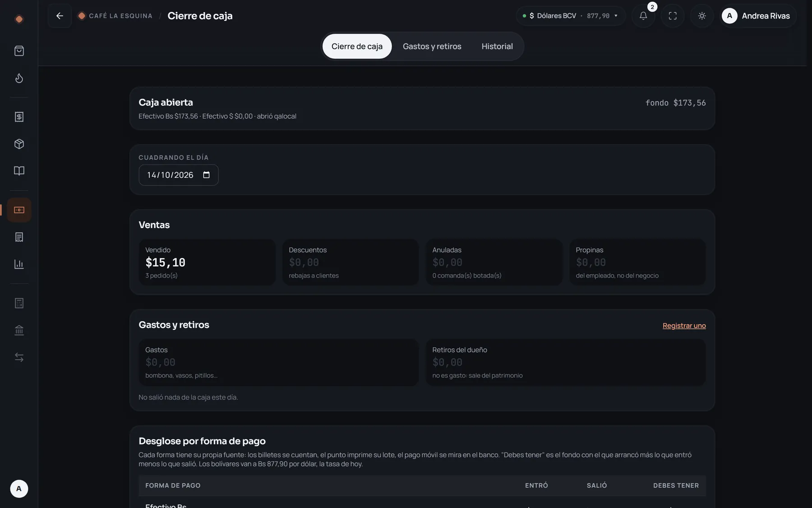
Task: Click the Anuladas card
Action: pos(494,262)
